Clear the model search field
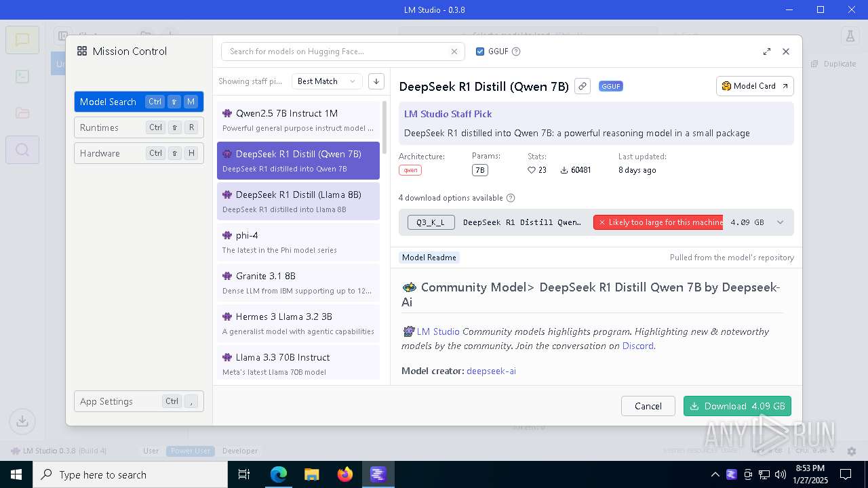The width and height of the screenshot is (868, 488). tap(454, 52)
